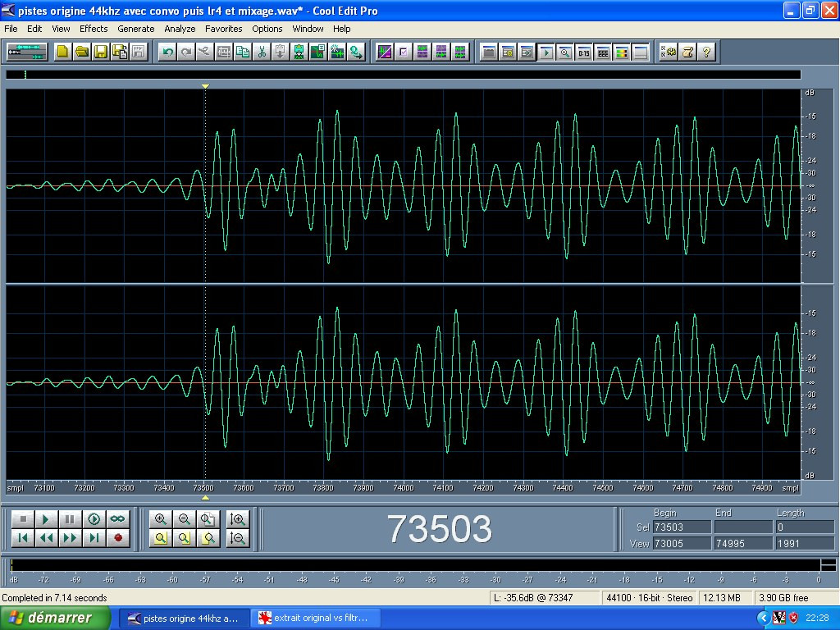Switch to multitrack view
This screenshot has width=840, height=630.
click(x=26, y=52)
